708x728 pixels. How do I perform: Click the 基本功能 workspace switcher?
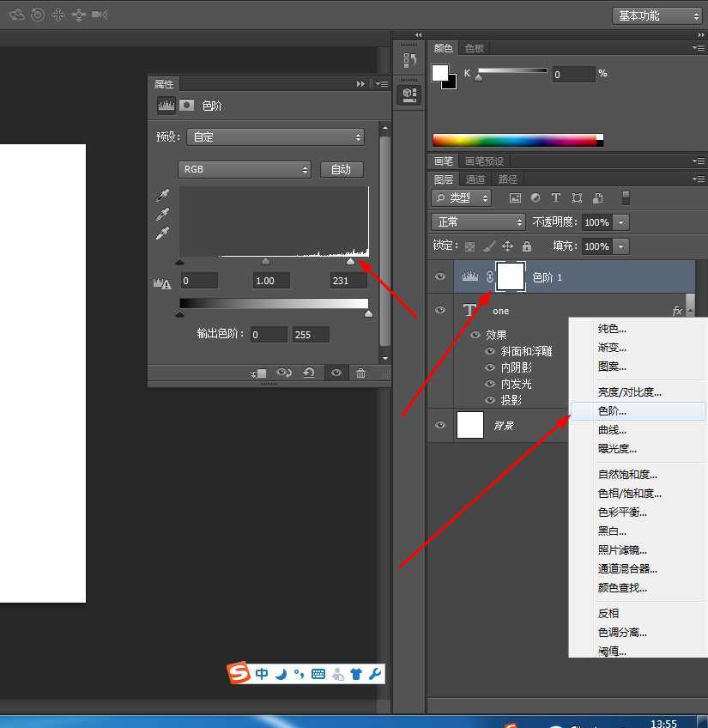(655, 15)
